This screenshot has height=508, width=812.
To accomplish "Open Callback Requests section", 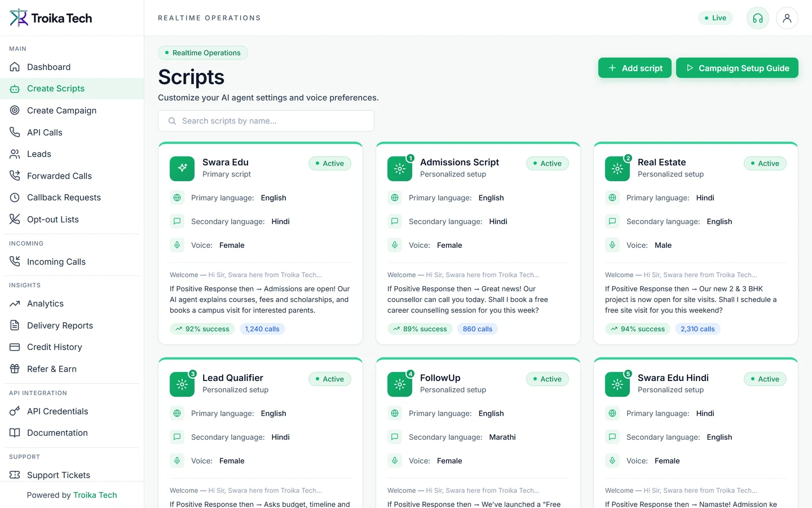I will [72, 198].
